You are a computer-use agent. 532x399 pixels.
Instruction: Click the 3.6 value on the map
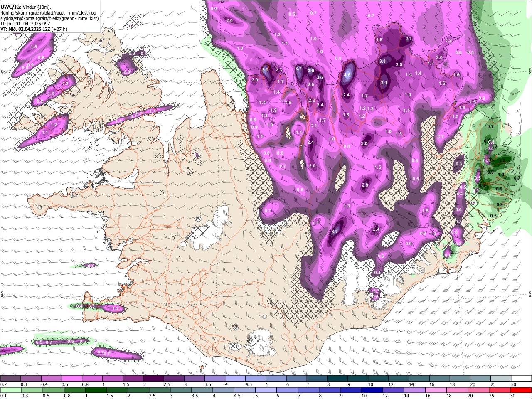pos(320,77)
